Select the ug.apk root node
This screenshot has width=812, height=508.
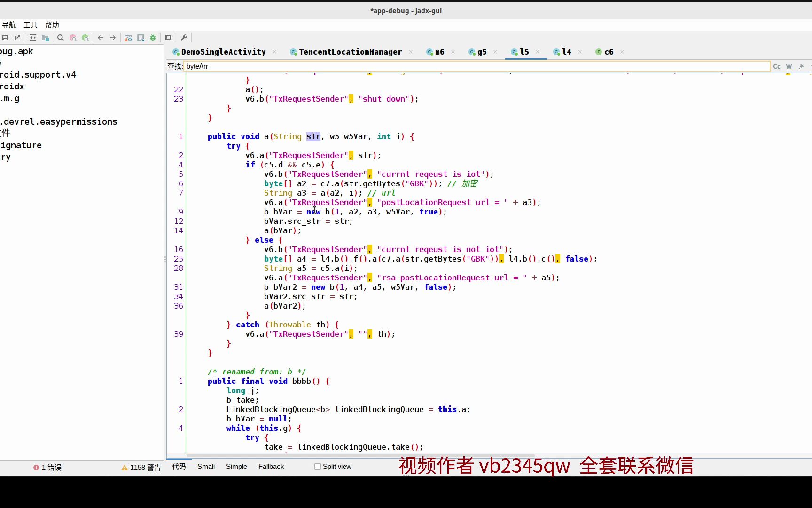click(16, 51)
